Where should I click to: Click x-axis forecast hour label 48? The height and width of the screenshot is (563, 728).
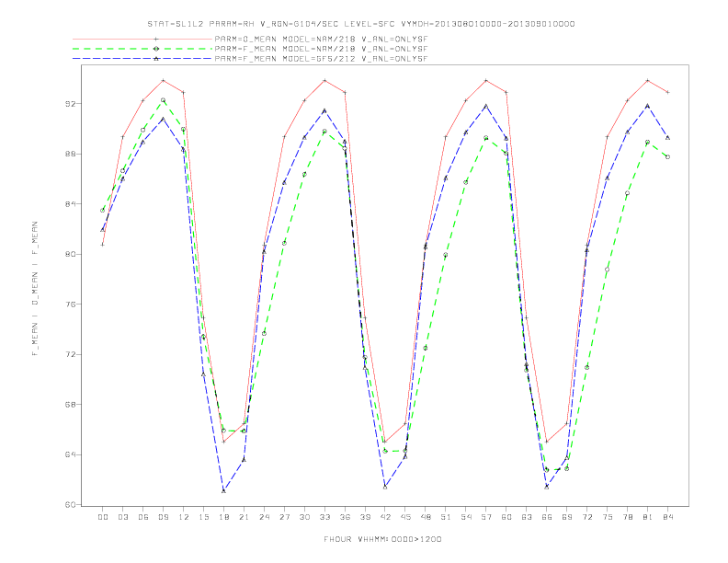426,517
